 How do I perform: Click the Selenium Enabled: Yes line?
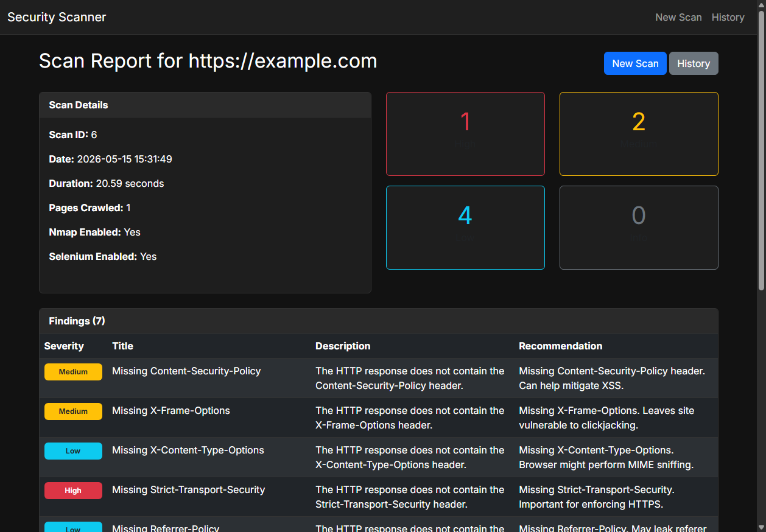coord(103,256)
